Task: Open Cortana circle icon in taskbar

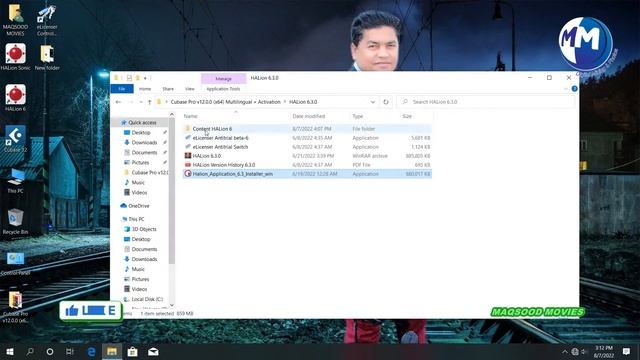Action: [x=50, y=351]
